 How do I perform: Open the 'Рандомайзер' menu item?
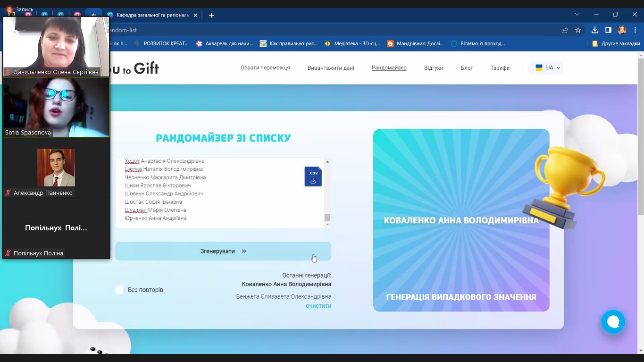point(389,68)
